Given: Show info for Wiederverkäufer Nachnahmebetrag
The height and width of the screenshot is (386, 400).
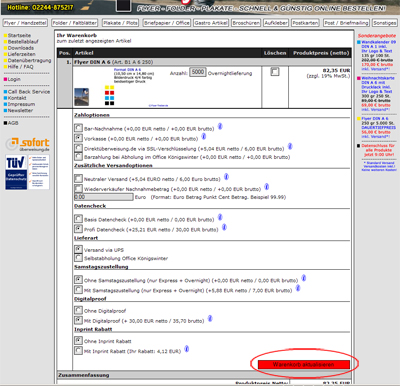Looking at the screenshot, I should [267, 187].
